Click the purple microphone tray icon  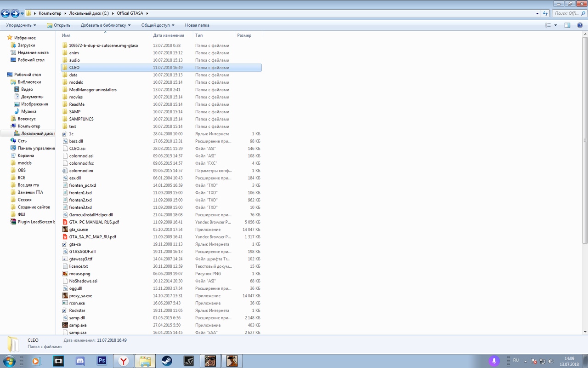pyautogui.click(x=494, y=361)
